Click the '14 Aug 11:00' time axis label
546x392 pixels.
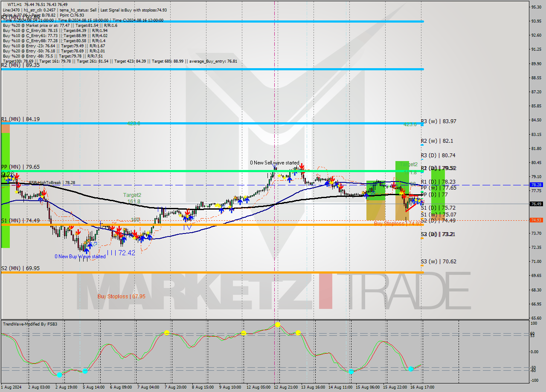click(341, 387)
